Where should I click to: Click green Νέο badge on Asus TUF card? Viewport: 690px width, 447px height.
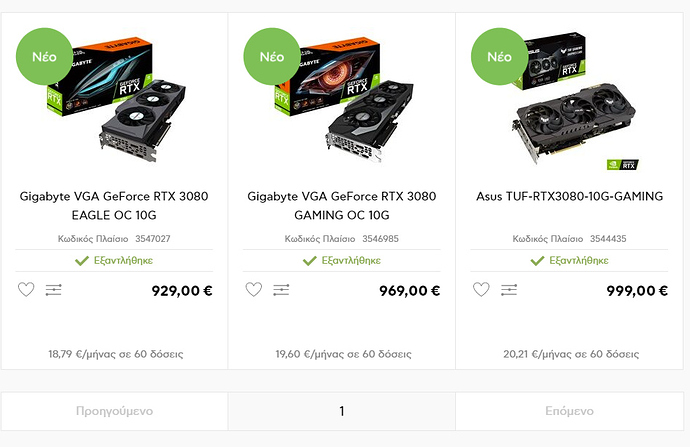499,57
